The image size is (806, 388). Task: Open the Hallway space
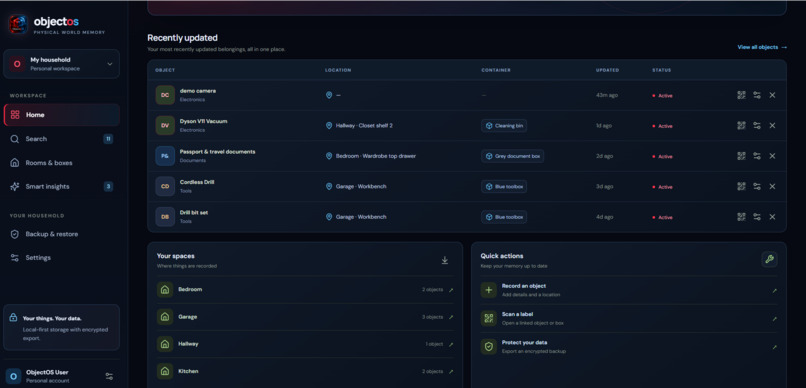click(x=305, y=344)
